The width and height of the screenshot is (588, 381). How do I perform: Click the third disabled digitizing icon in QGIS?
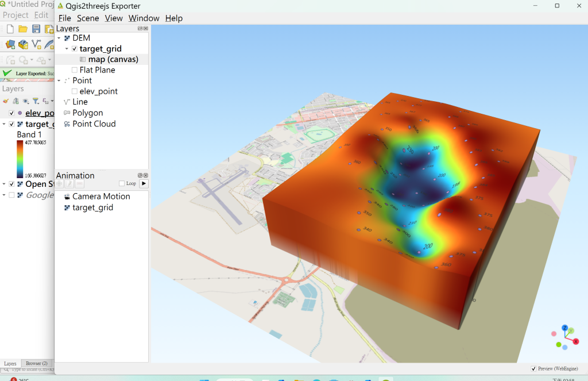click(41, 60)
